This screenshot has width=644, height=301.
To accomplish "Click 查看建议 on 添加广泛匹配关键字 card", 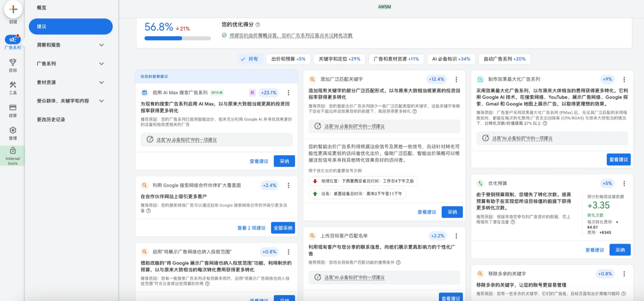I will coord(427,212).
